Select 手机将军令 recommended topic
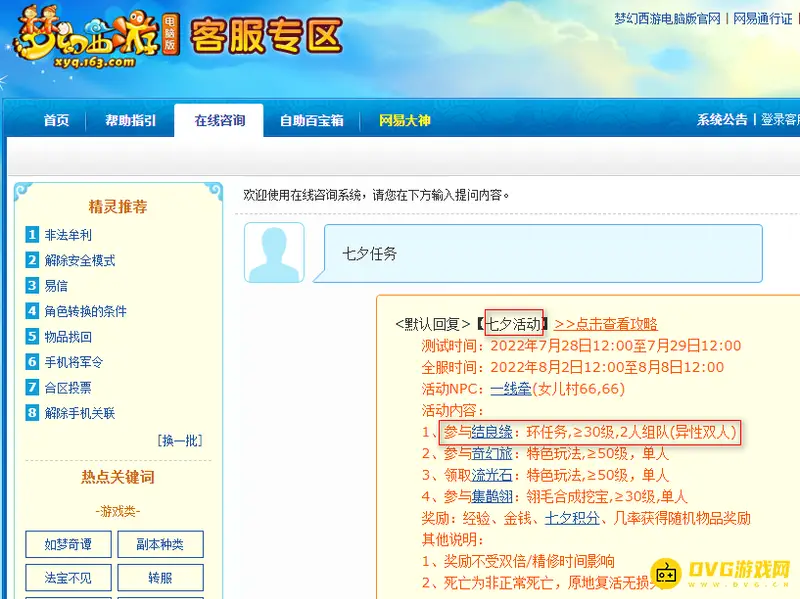800x599 pixels. coord(74,363)
